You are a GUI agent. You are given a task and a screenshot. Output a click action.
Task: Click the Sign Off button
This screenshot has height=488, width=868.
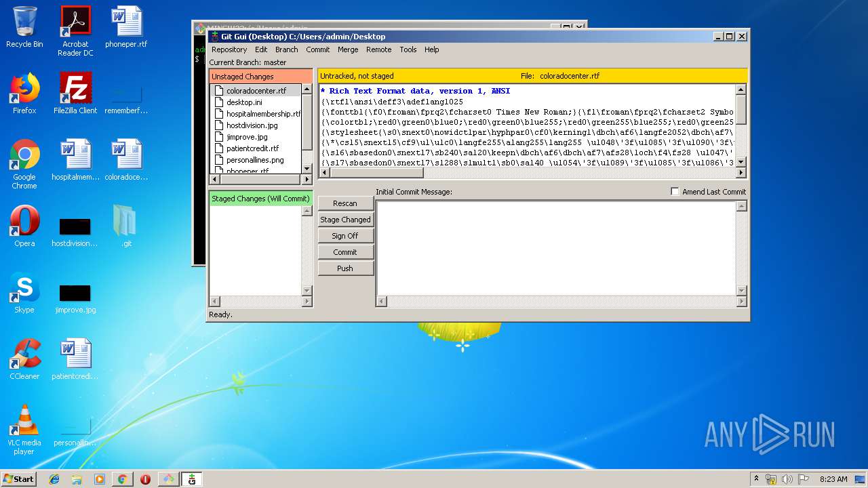point(345,236)
